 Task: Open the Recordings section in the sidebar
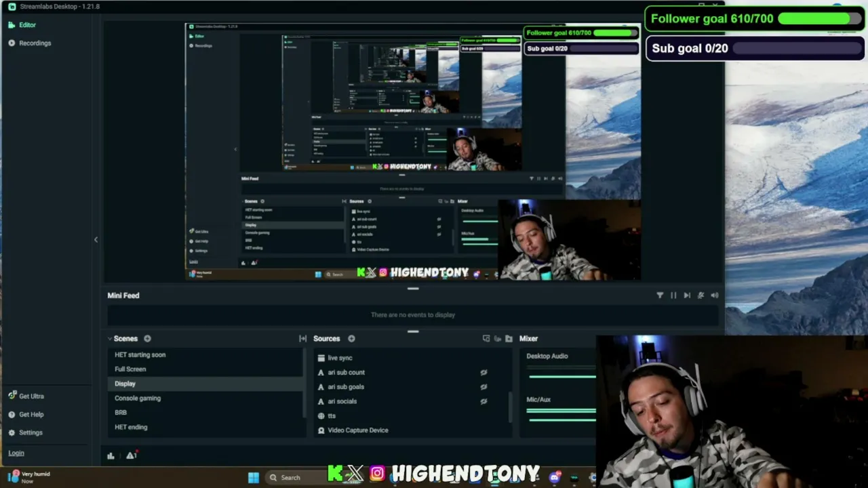(x=29, y=43)
